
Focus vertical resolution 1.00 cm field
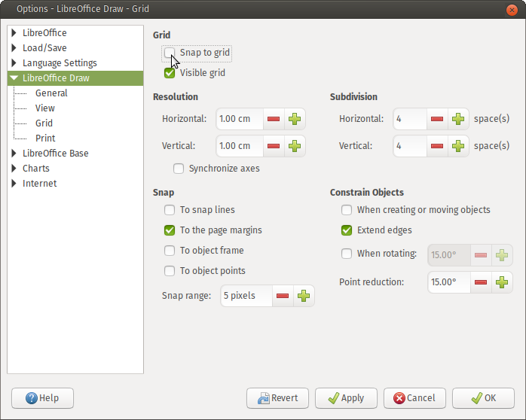[240, 146]
